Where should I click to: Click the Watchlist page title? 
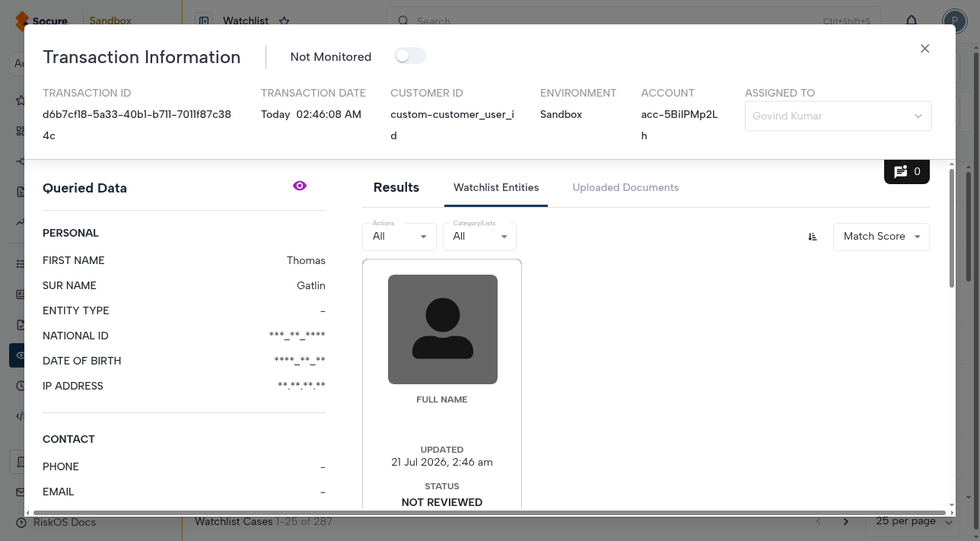pyautogui.click(x=246, y=21)
